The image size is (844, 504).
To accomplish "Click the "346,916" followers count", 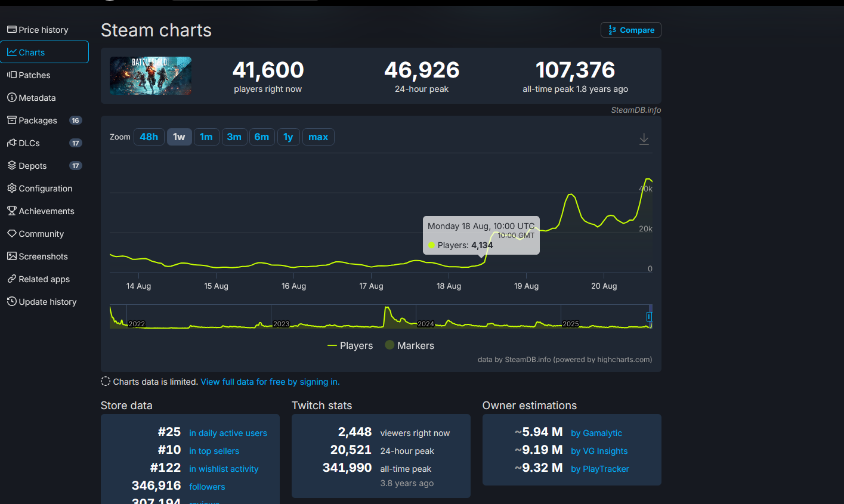I will pos(156,486).
